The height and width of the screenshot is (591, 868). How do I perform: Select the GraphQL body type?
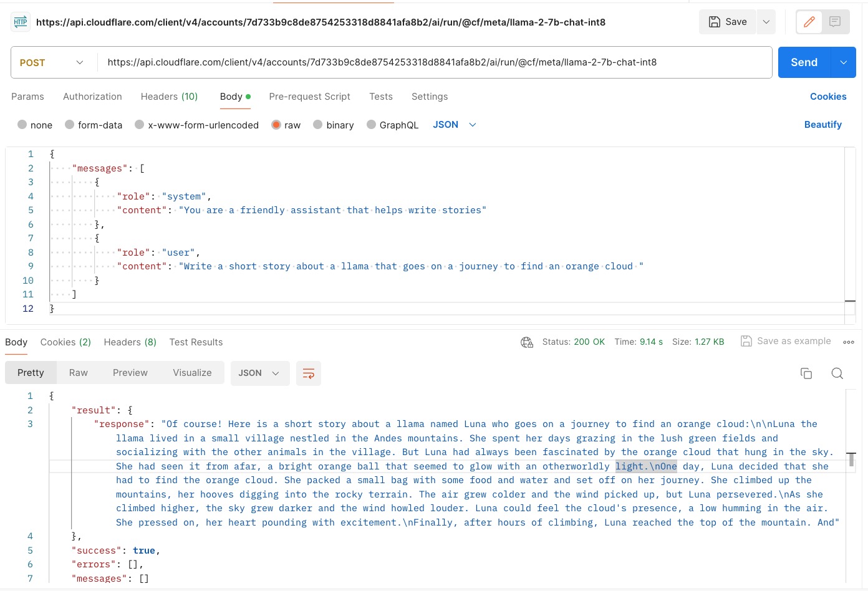(392, 125)
